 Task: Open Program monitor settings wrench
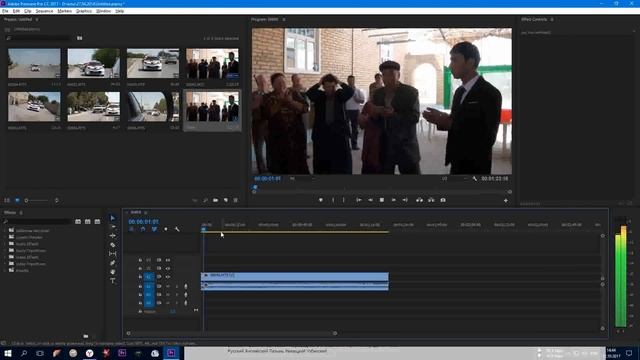click(x=475, y=179)
